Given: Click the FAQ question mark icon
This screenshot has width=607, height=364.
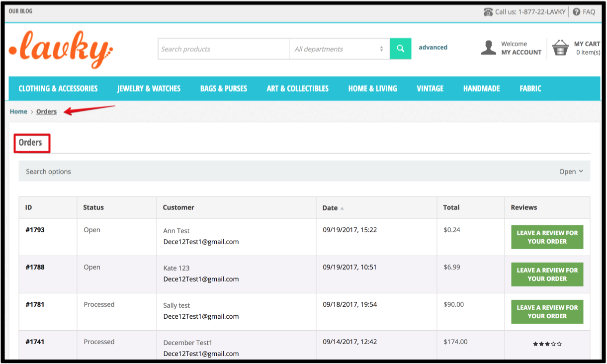Looking at the screenshot, I should point(577,11).
